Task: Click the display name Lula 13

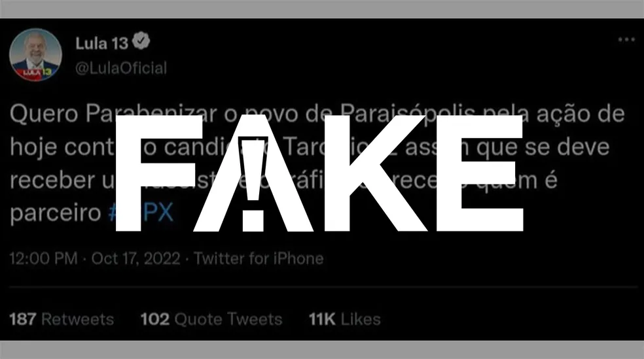Action: (102, 43)
